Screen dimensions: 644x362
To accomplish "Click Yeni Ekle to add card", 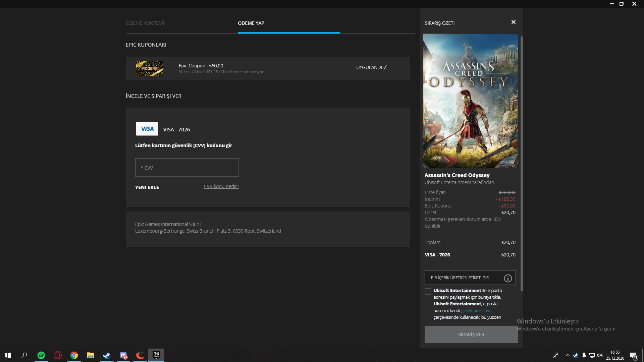I will (x=147, y=187).
